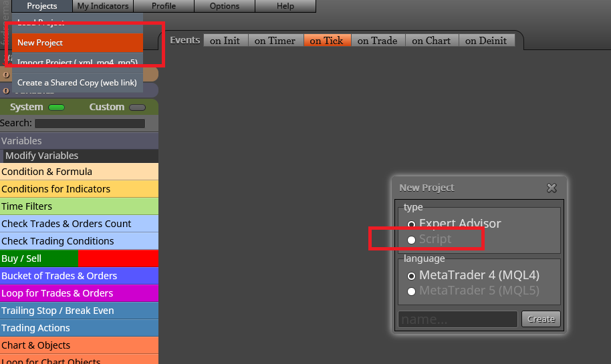Screen dimensions: 611x364
Task: Select Modify Variables block
Action: [81, 156]
